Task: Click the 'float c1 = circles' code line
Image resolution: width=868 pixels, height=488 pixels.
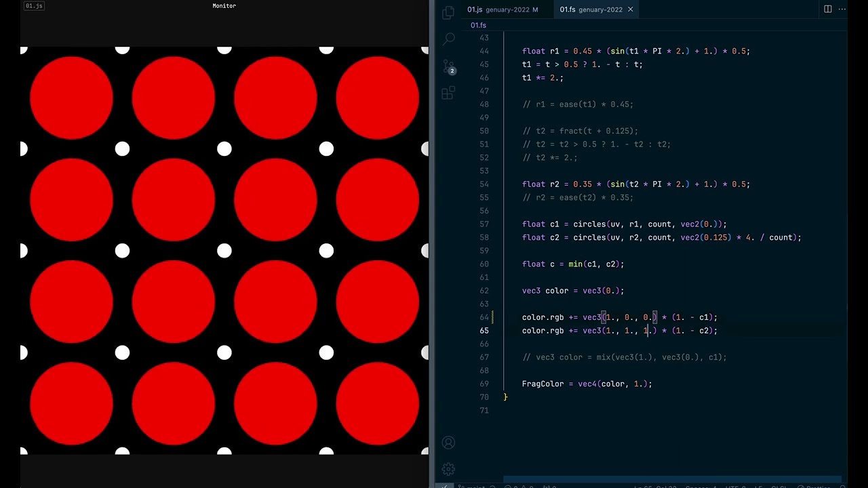Action: pos(625,224)
